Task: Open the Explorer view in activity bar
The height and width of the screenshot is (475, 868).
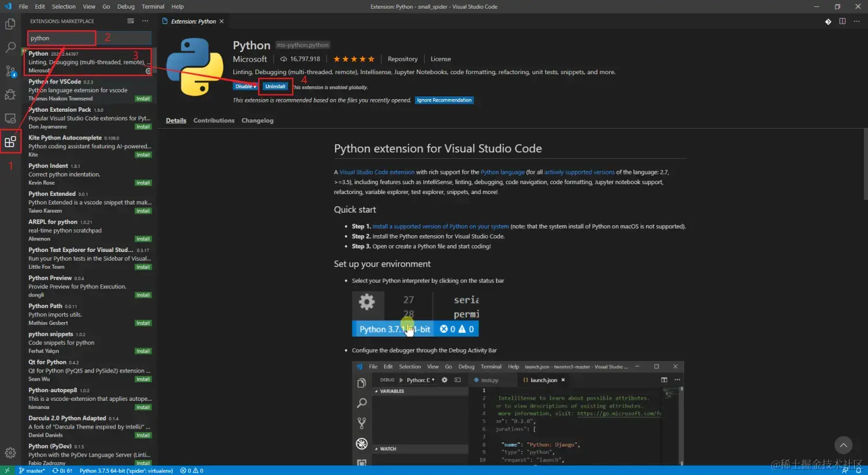Action: 10,24
